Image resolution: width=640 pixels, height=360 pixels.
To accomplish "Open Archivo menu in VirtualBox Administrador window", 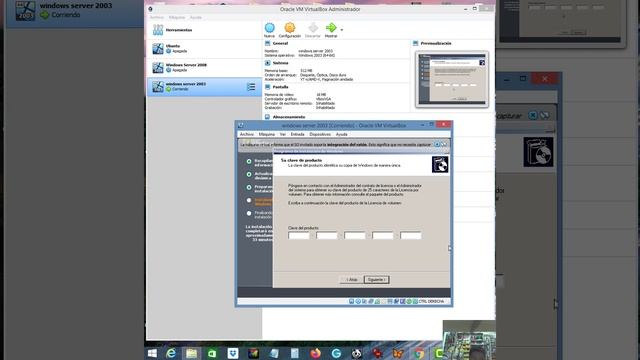I will [156, 18].
